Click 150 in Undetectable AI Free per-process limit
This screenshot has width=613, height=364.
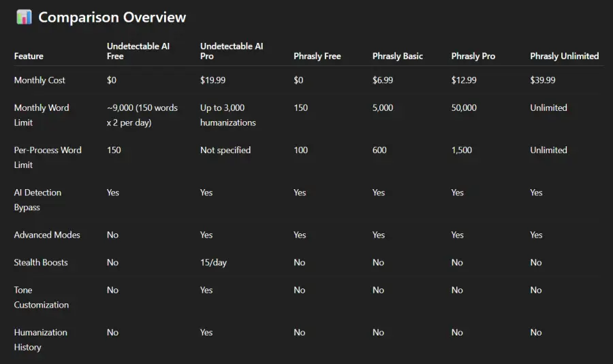pyautogui.click(x=114, y=150)
